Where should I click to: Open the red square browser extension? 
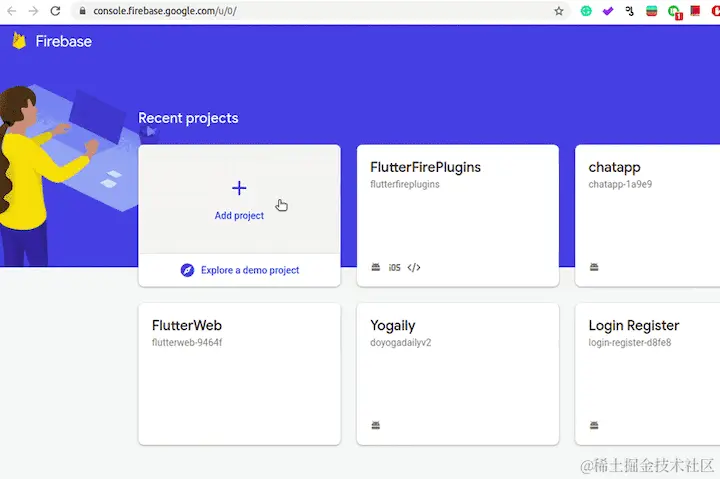[x=695, y=11]
